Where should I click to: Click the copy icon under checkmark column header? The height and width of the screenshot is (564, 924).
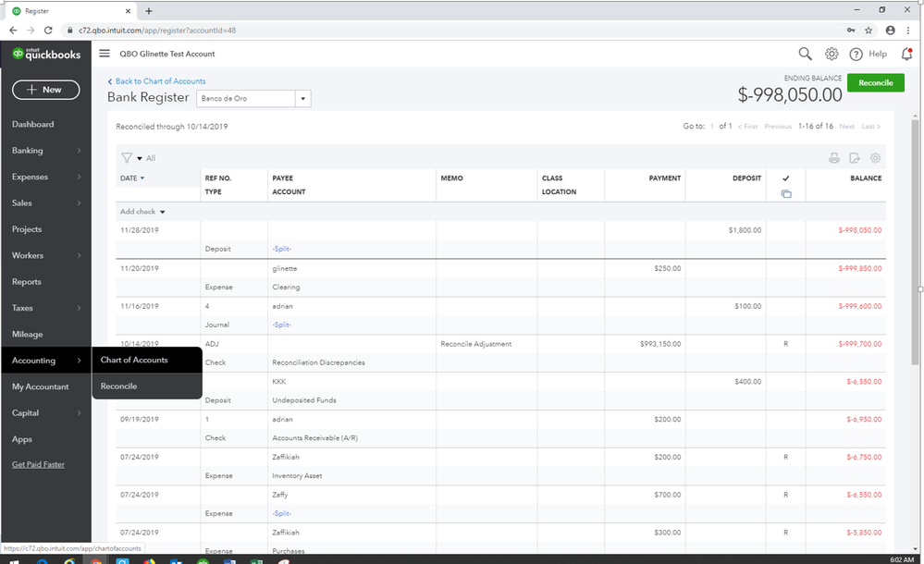click(785, 194)
